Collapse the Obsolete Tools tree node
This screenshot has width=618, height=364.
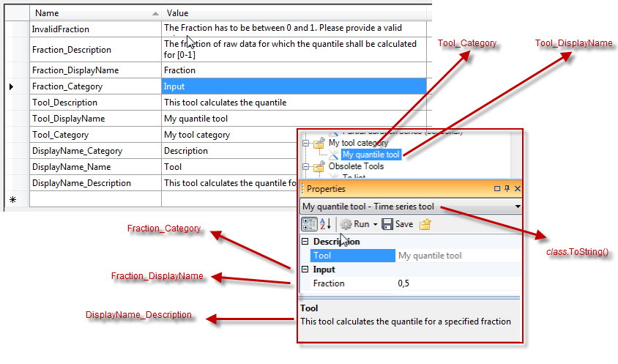[307, 166]
